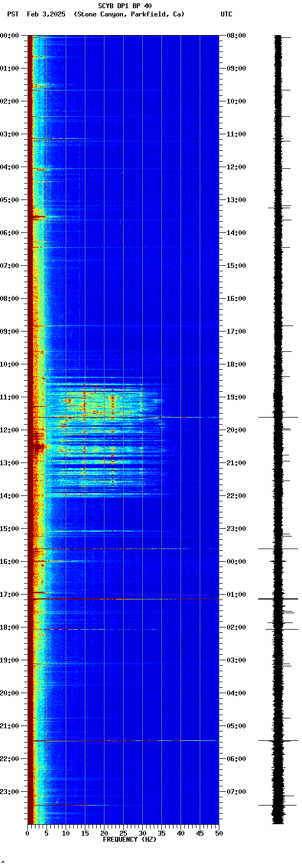302x868 pixels.
Task: Click the 11:00 UTC time label
Action: (x=236, y=134)
